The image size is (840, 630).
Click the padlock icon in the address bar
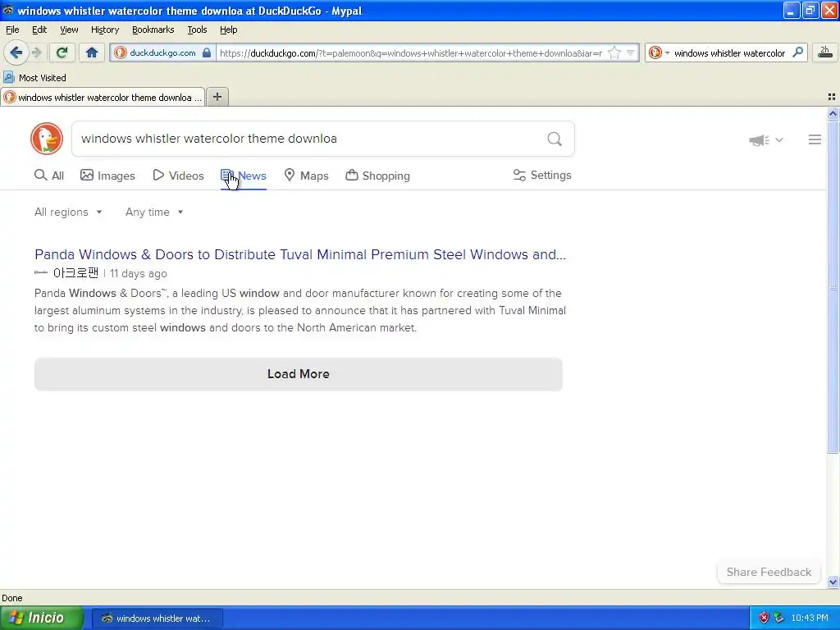click(207, 53)
